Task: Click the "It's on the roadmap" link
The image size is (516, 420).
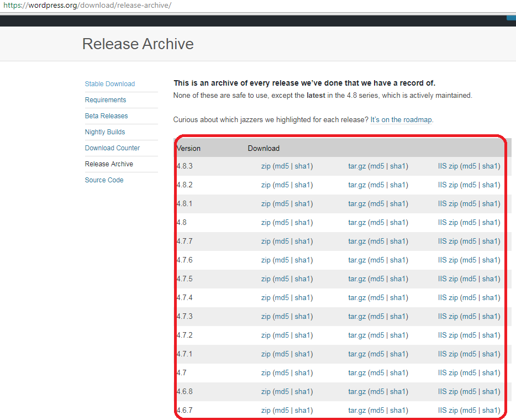Action: 401,119
